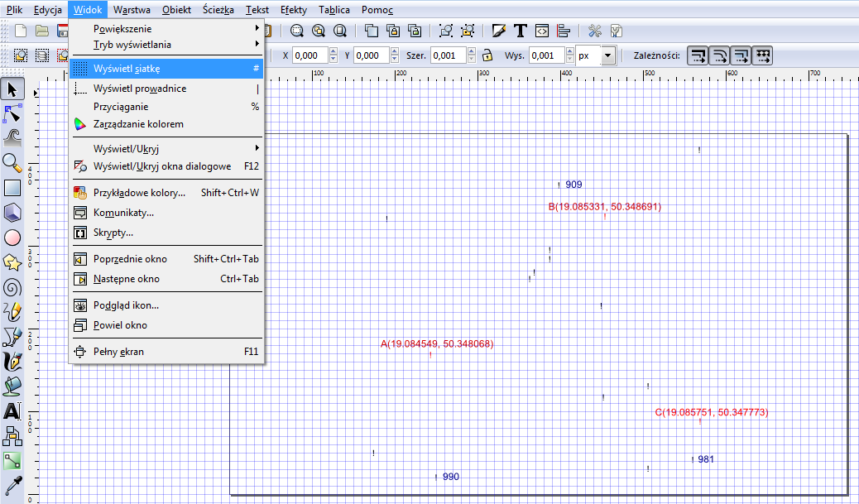The image size is (859, 504).
Task: Toggle move patterns dependency button
Action: coord(762,55)
